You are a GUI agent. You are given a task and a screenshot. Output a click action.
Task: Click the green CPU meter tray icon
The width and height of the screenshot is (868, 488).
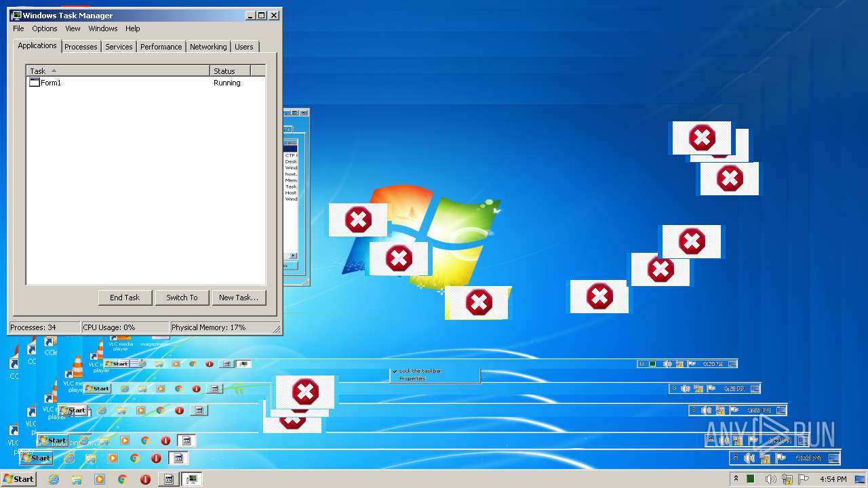click(x=751, y=479)
